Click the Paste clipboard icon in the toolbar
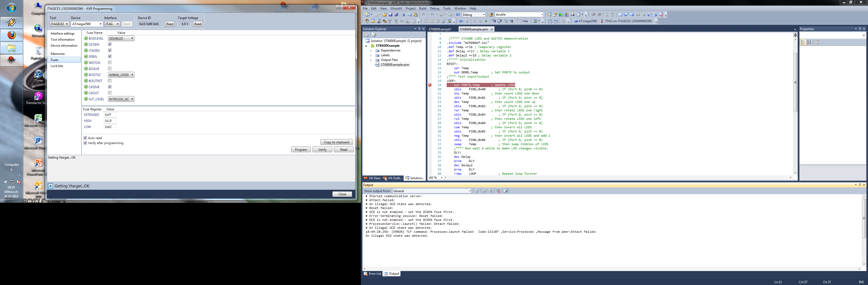Image resolution: width=868 pixels, height=285 pixels. [416, 15]
